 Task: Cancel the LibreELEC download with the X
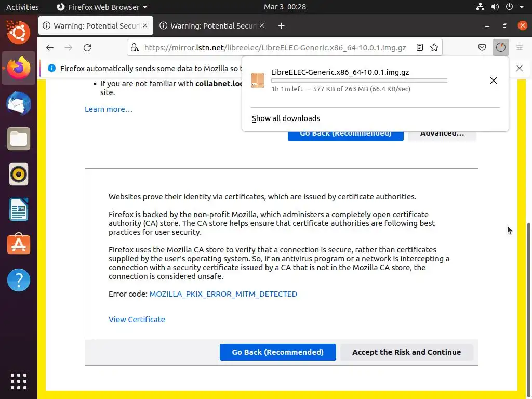pos(494,81)
